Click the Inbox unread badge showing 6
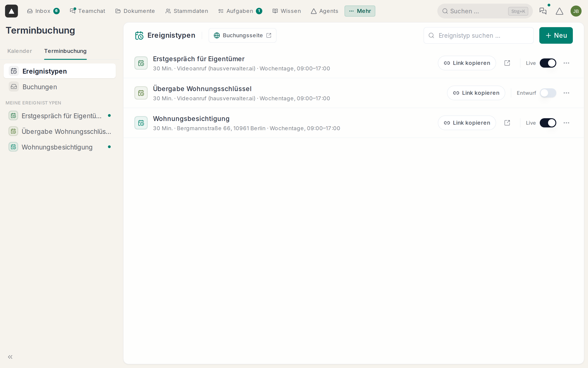 coord(56,11)
